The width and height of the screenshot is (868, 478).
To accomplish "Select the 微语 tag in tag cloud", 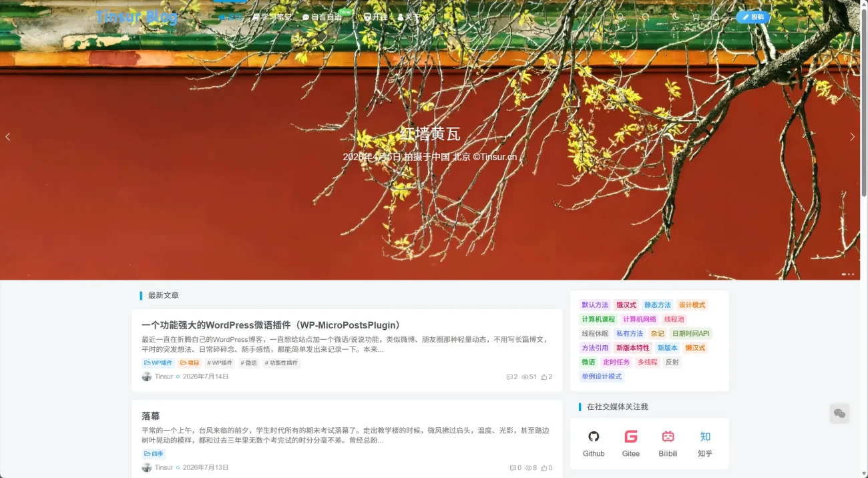I will click(x=588, y=362).
